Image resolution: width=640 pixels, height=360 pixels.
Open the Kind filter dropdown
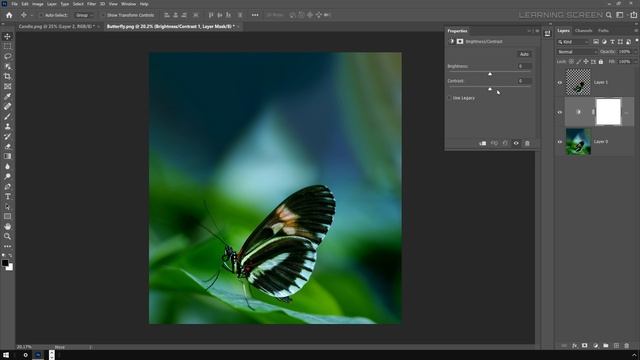click(573, 42)
